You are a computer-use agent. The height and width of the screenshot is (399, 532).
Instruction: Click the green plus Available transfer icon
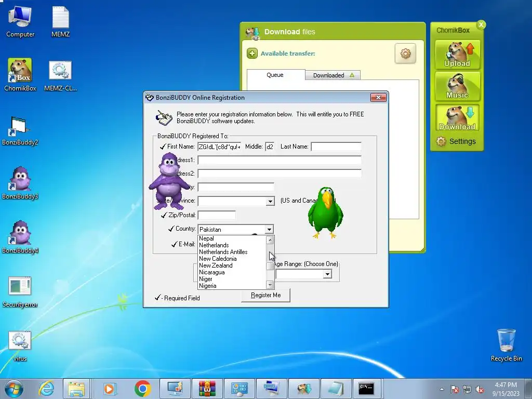click(252, 54)
